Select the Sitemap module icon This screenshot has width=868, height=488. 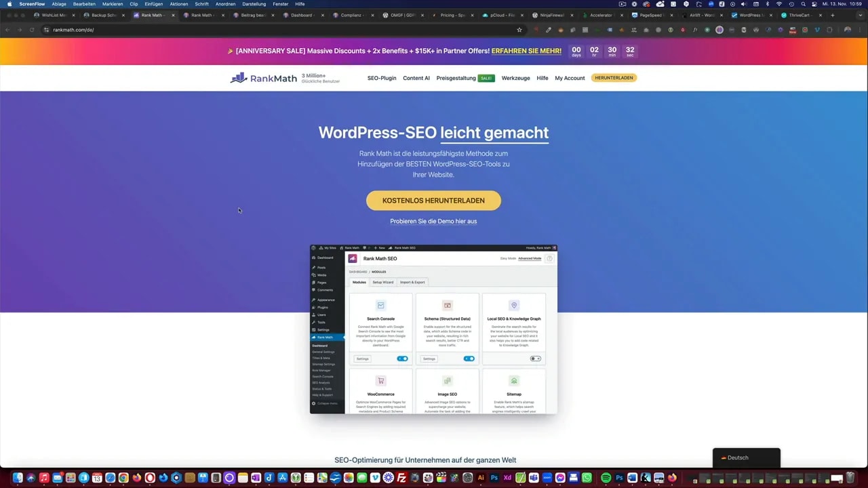513,380
